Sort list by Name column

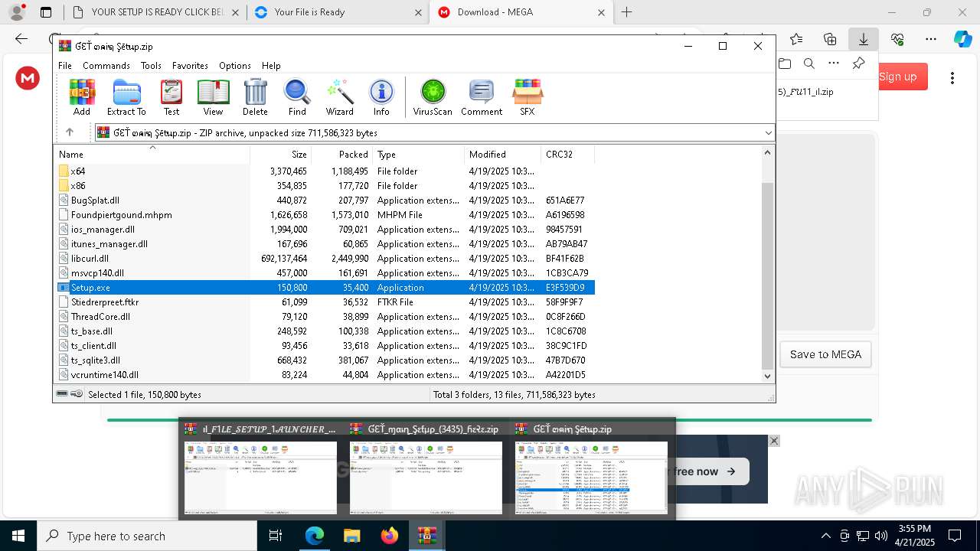pos(153,155)
